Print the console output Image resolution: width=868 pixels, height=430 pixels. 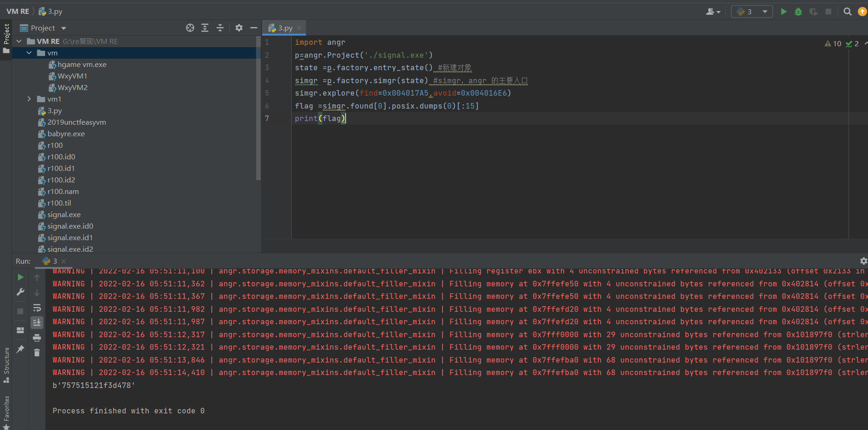point(37,338)
